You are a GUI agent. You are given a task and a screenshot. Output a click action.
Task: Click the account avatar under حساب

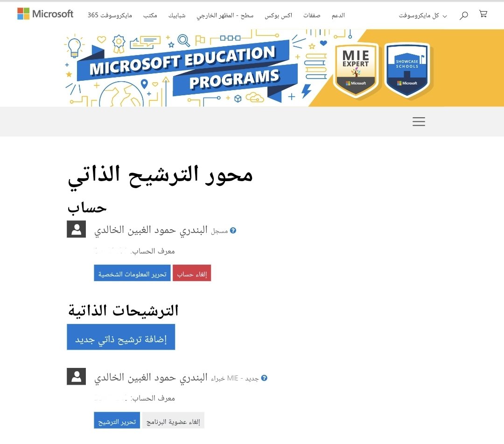(76, 229)
